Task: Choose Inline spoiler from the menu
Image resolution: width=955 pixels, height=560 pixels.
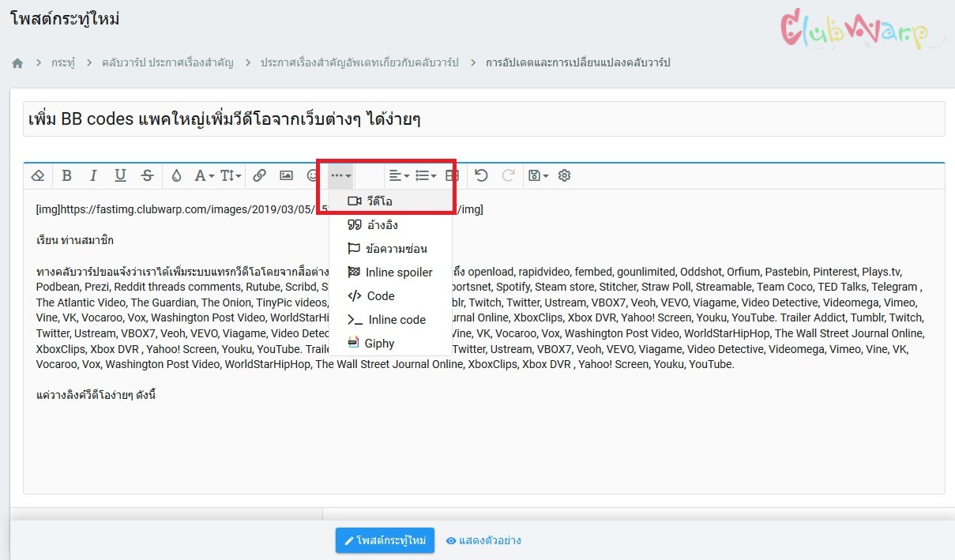Action: (399, 272)
